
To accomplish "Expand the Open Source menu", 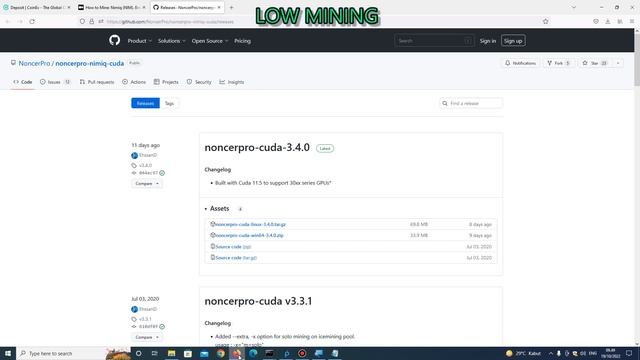I will [210, 41].
